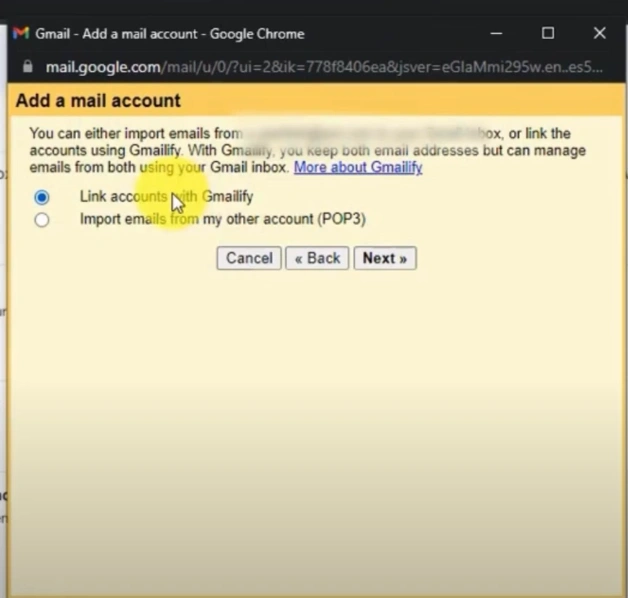Viewport: 628px width, 598px height.
Task: Select Link accounts with Gmailify radio button
Action: point(42,197)
